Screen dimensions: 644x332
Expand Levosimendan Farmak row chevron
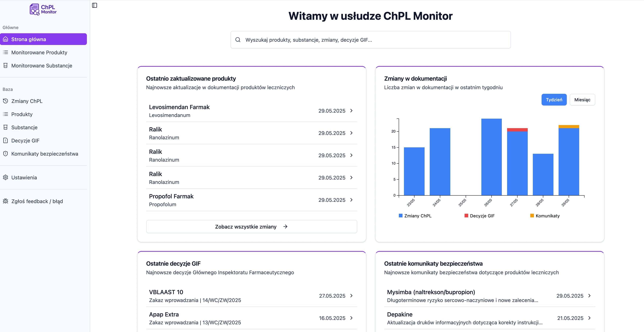tap(351, 111)
